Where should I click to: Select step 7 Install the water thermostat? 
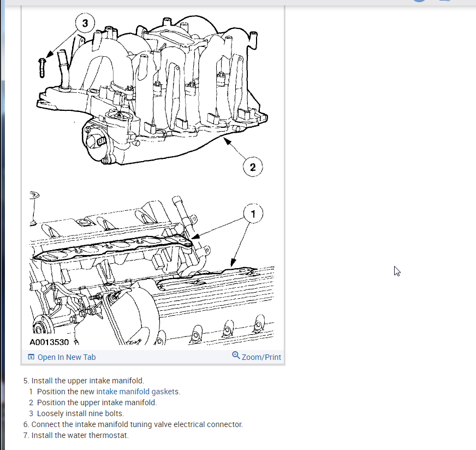76,435
